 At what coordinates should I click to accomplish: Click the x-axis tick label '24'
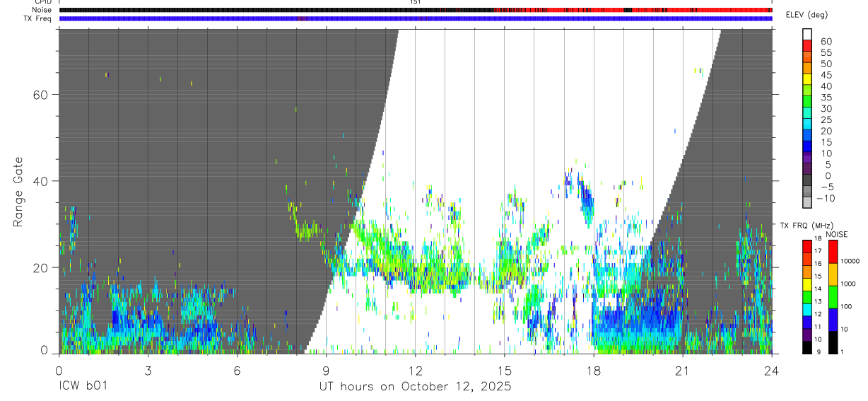[771, 370]
